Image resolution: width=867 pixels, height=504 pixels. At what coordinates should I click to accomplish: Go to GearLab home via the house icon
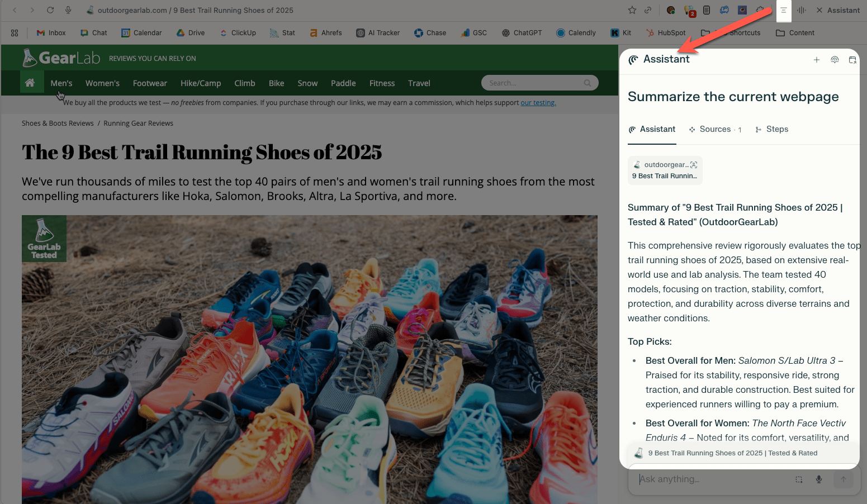pyautogui.click(x=30, y=83)
